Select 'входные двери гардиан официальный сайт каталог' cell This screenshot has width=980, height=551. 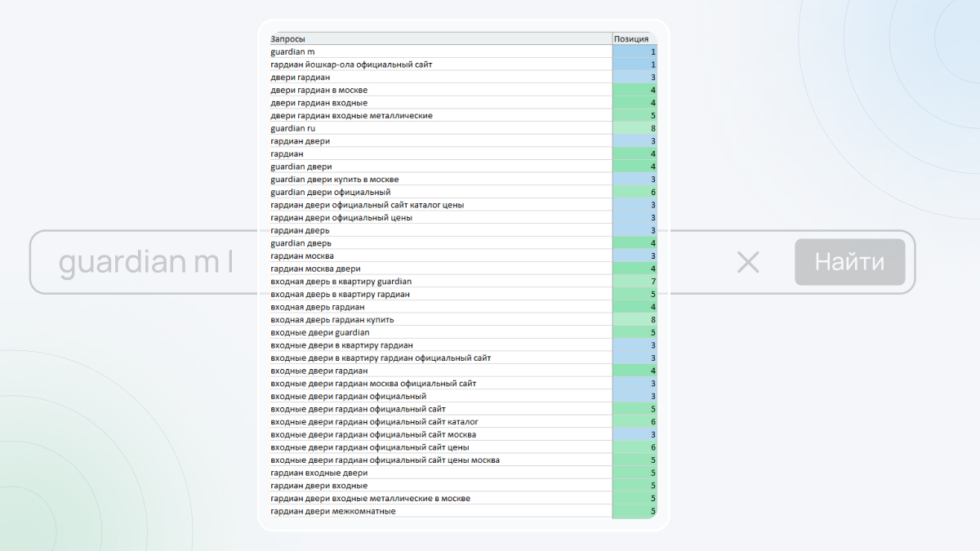pos(441,421)
